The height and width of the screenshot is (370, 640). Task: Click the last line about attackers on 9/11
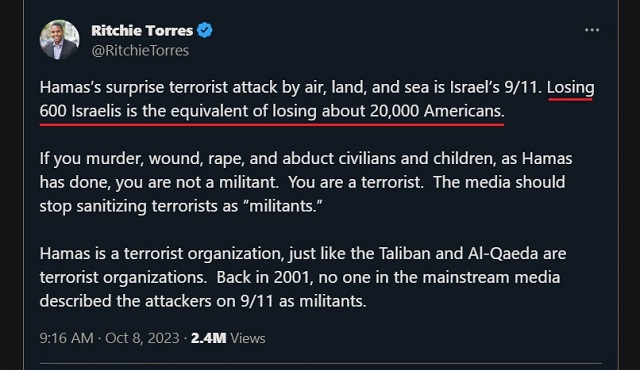tap(203, 301)
